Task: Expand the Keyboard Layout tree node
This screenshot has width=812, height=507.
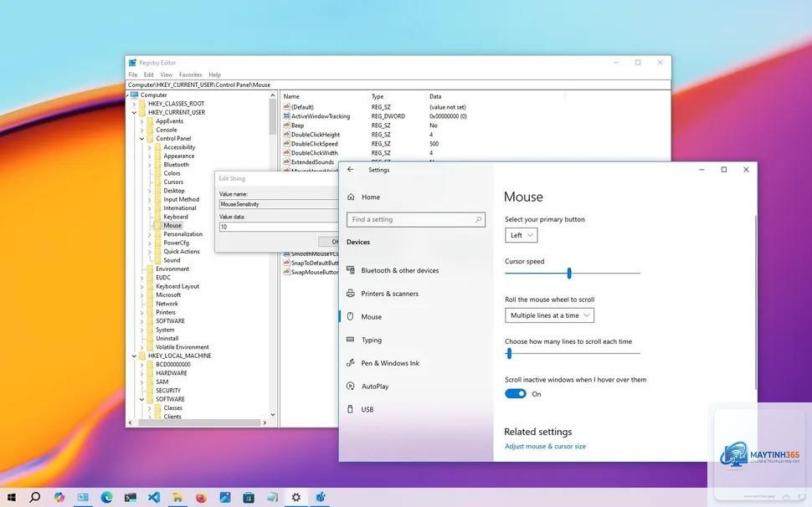Action: [142, 286]
